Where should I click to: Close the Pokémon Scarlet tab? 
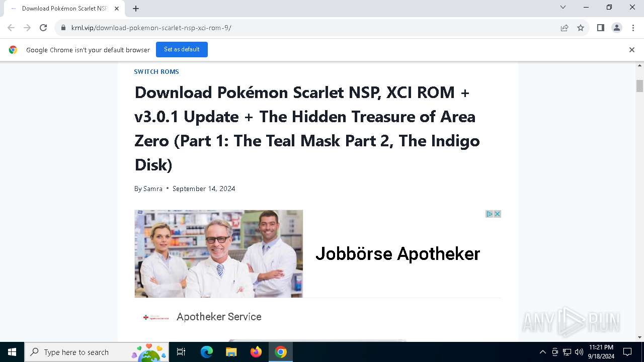(x=117, y=9)
